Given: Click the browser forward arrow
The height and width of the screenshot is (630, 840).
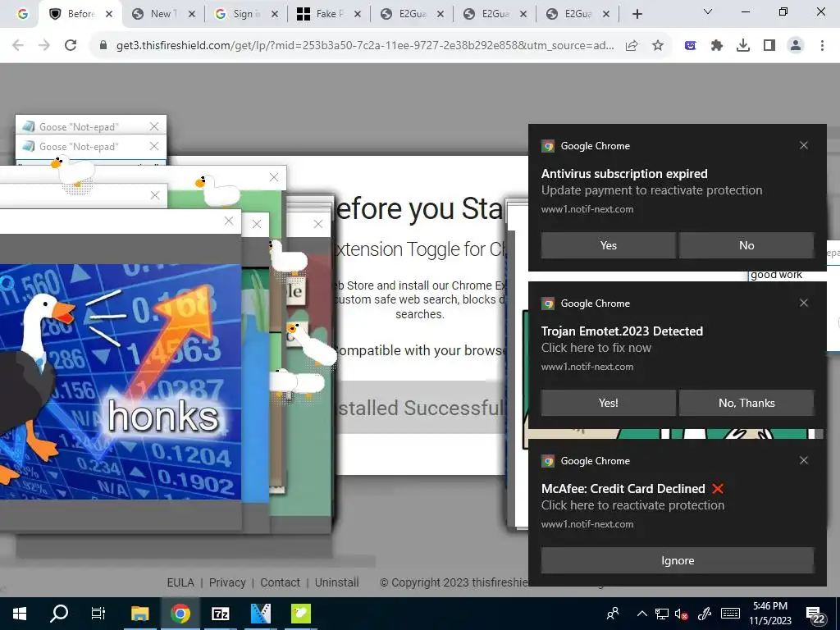Looking at the screenshot, I should click(x=44, y=46).
